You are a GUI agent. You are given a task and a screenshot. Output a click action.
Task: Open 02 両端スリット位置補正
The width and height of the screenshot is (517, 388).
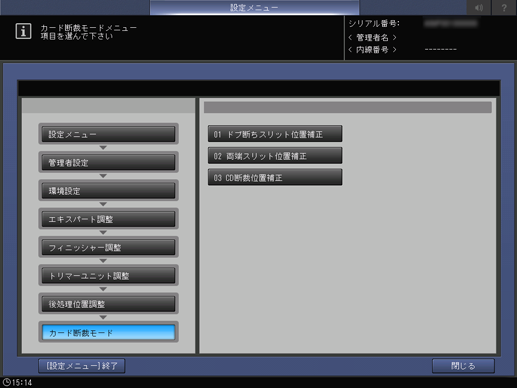coord(275,156)
